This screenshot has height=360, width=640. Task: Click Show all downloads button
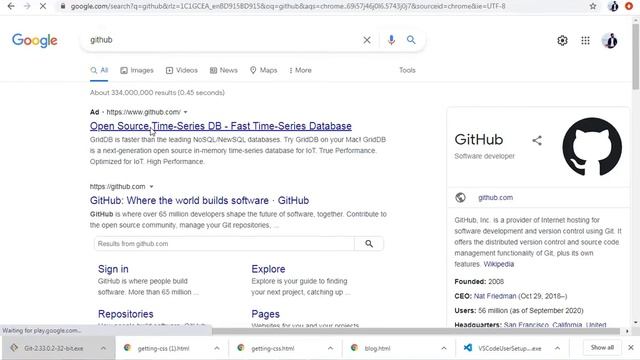pyautogui.click(x=602, y=348)
